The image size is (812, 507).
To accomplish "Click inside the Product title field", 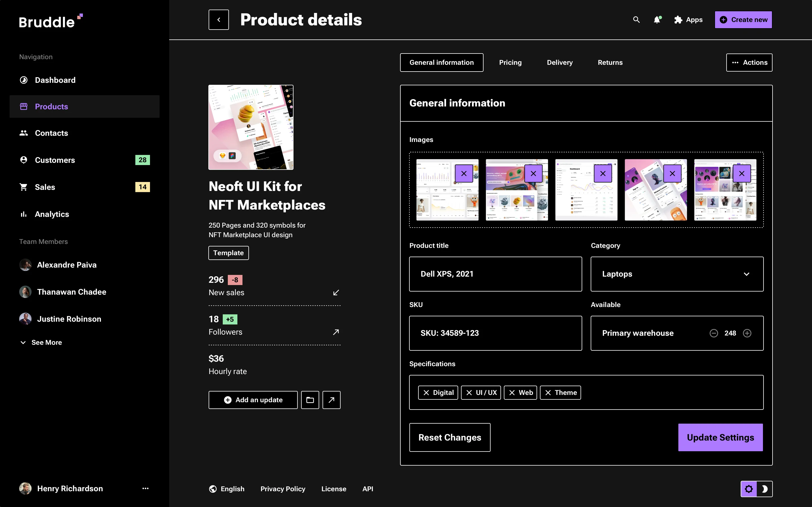I will click(495, 273).
